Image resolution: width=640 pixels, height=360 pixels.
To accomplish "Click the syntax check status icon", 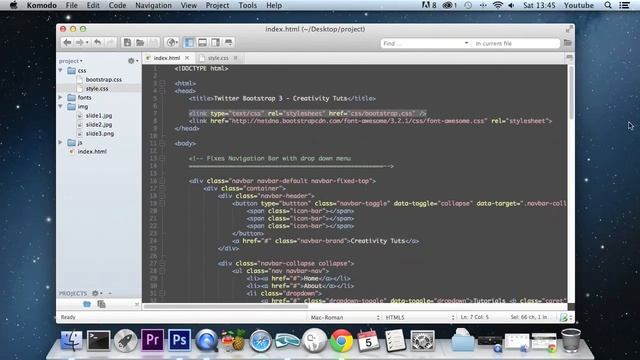I will pyautogui.click(x=564, y=317).
